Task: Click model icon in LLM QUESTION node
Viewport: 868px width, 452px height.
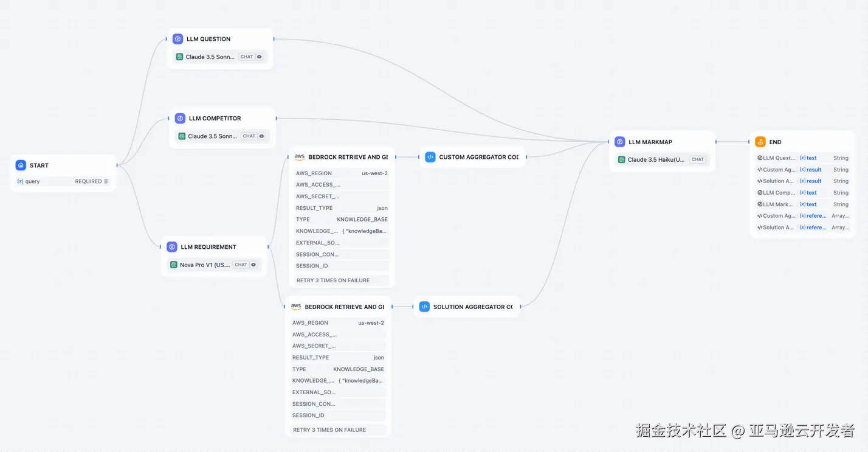Action: coord(180,57)
